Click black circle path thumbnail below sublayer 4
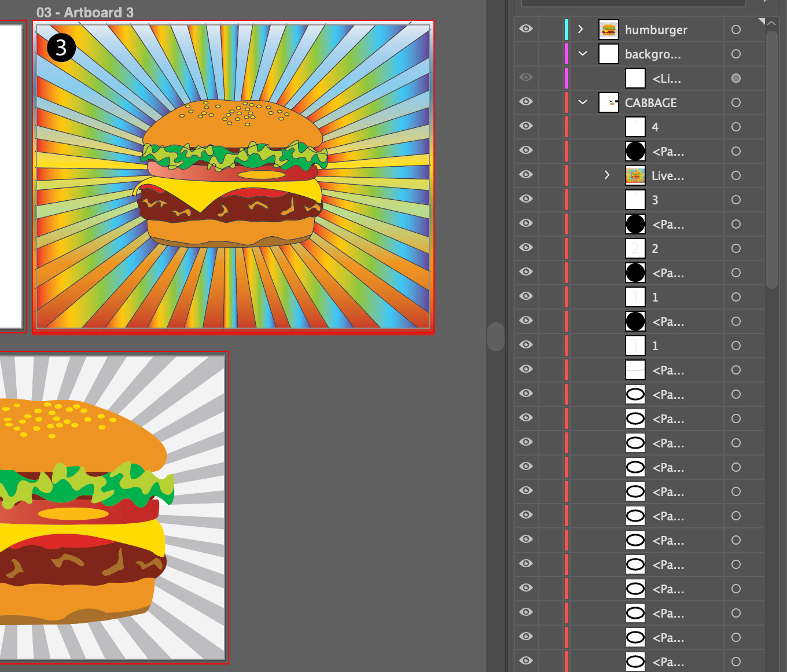Image resolution: width=787 pixels, height=672 pixels. [635, 151]
